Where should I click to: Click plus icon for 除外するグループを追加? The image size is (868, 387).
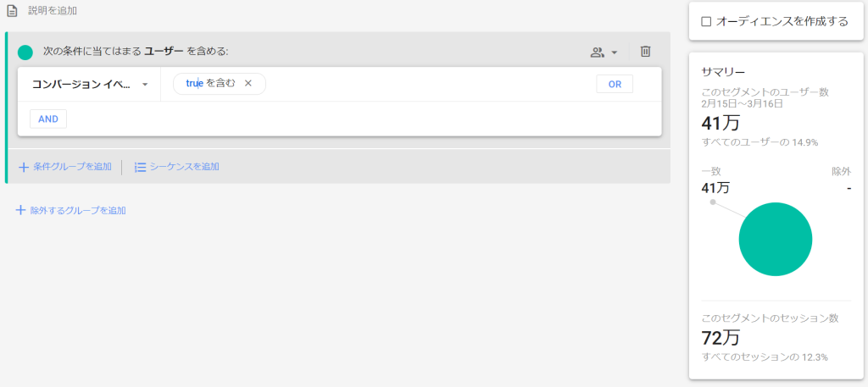coord(20,210)
